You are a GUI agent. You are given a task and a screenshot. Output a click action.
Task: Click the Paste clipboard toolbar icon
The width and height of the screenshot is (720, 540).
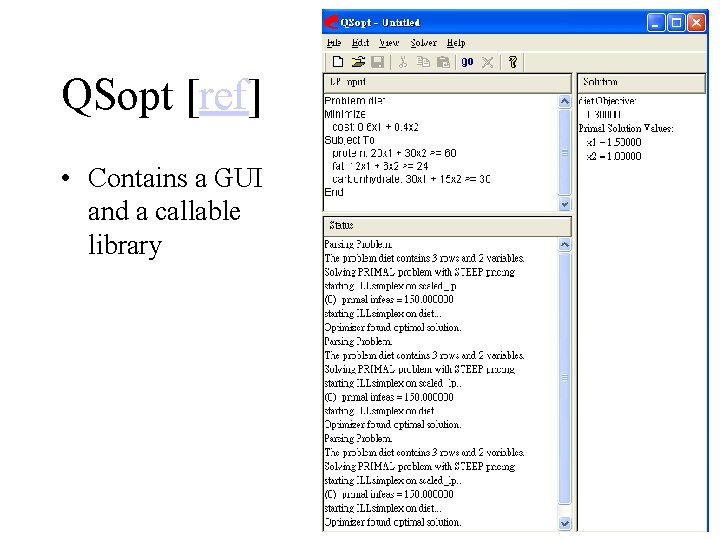tap(443, 62)
